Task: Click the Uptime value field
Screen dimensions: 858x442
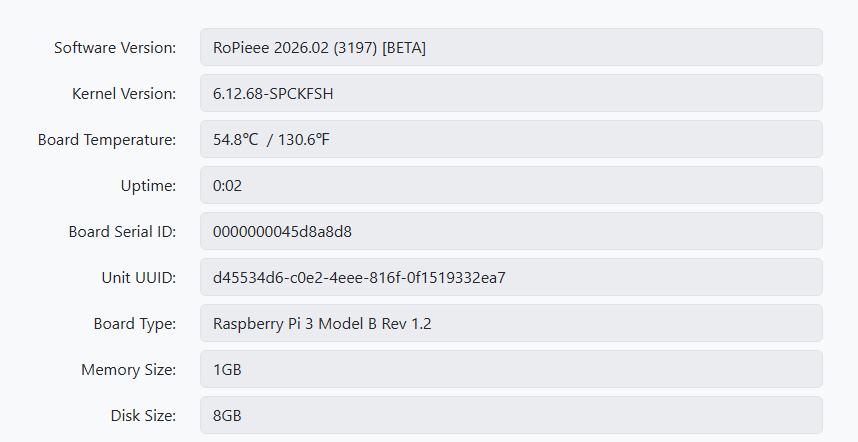Action: pyautogui.click(x=510, y=185)
